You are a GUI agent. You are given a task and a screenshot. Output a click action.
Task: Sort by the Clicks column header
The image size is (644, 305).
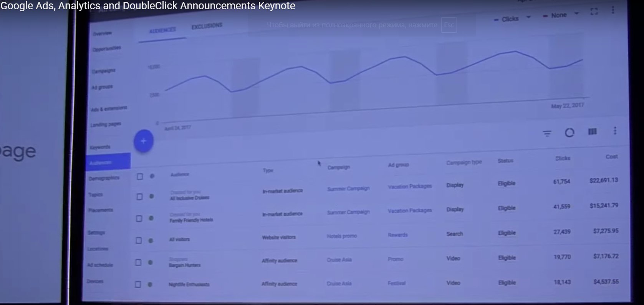point(563,158)
